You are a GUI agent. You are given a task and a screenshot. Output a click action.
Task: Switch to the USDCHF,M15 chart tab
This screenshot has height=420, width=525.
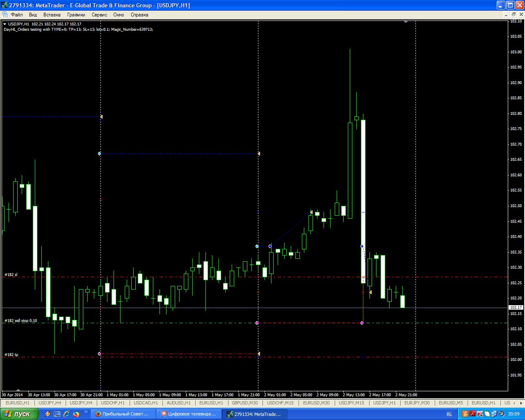point(280,403)
